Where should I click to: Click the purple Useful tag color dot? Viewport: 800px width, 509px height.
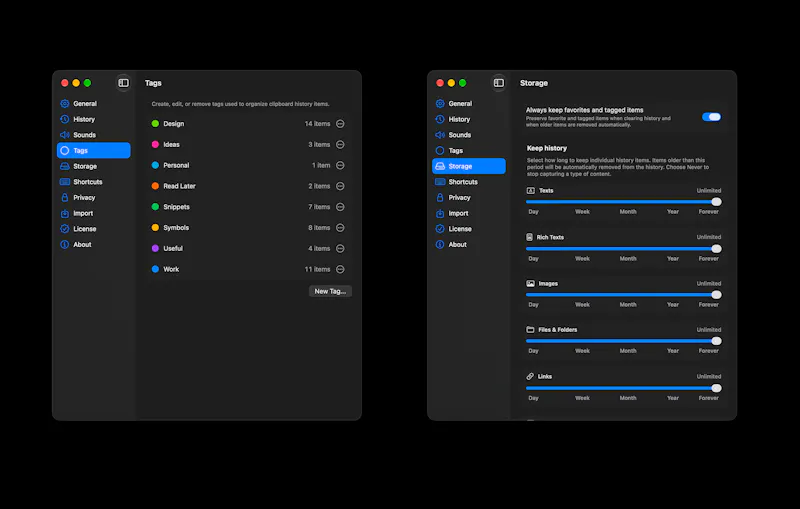point(155,248)
